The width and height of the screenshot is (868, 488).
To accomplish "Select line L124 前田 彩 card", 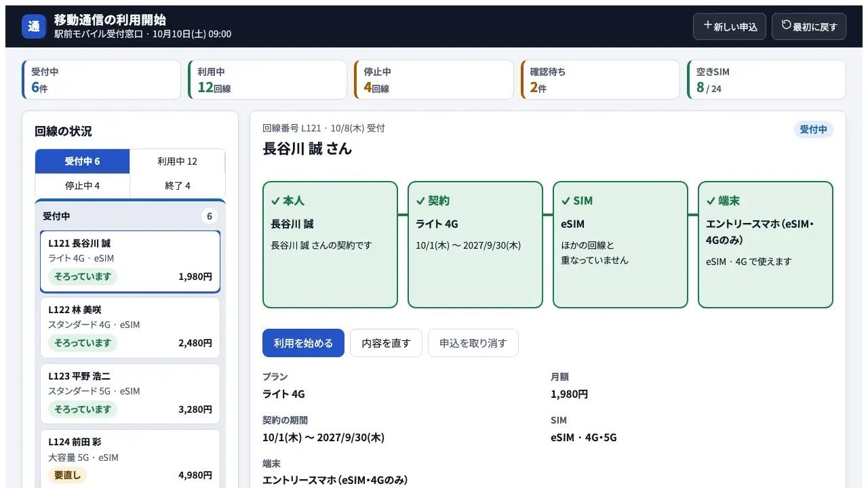I will [x=130, y=459].
